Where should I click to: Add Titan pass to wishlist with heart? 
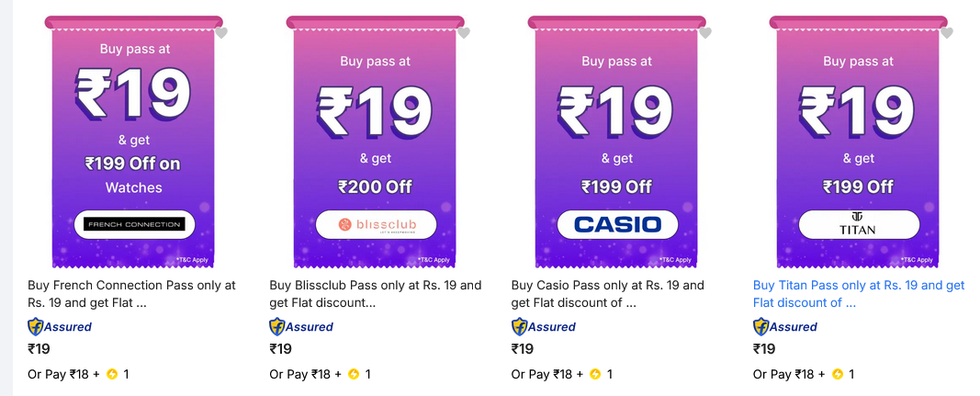click(x=947, y=33)
